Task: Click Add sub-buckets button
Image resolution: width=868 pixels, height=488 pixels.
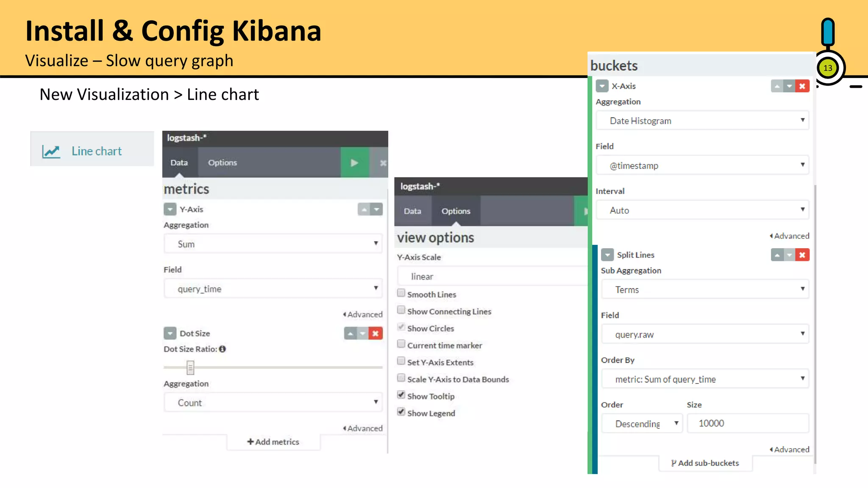Action: (705, 463)
